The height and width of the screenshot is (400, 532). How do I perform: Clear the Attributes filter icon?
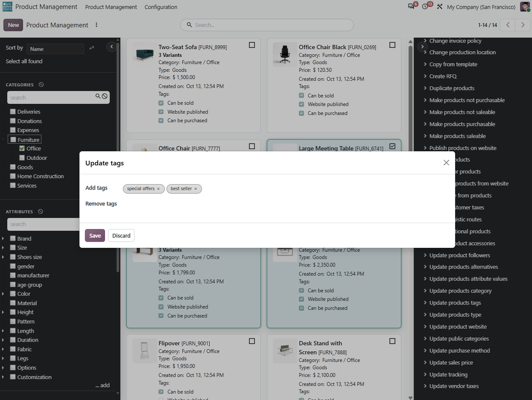click(x=40, y=212)
